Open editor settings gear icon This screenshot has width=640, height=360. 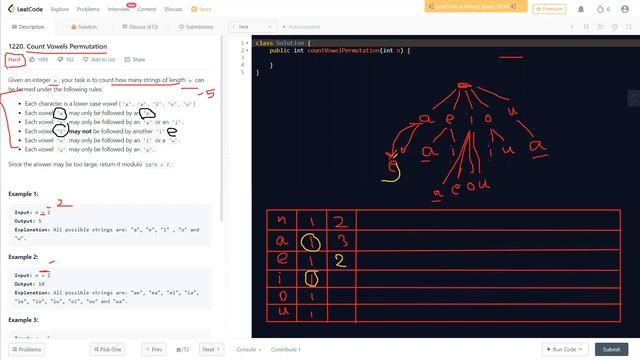[x=614, y=27]
